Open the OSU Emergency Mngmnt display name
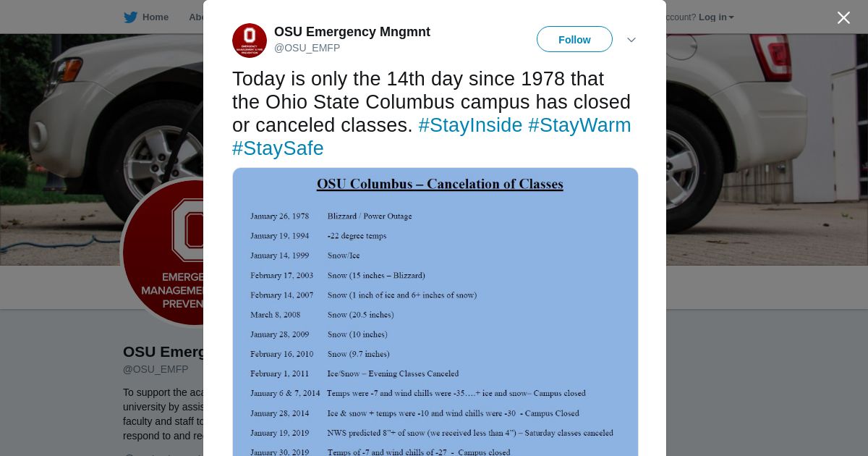 coord(352,32)
